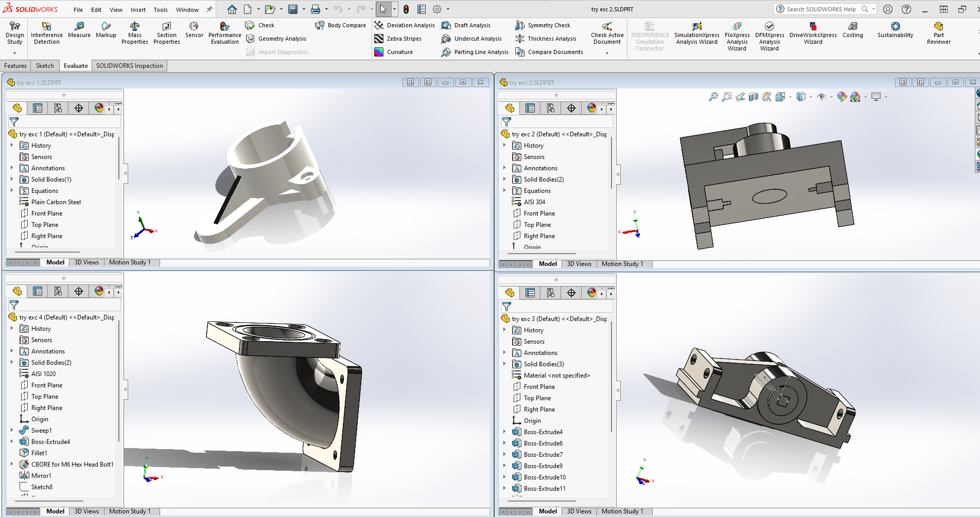This screenshot has height=517, width=980.
Task: Switch to SOLIDWORKS Inspection tab
Action: [x=130, y=66]
